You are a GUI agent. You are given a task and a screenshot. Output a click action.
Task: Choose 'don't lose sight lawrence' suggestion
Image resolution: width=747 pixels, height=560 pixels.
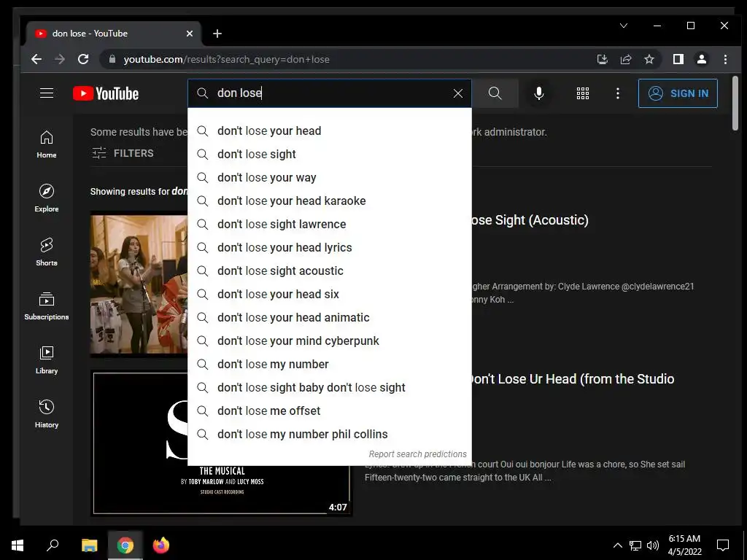pyautogui.click(x=330, y=225)
